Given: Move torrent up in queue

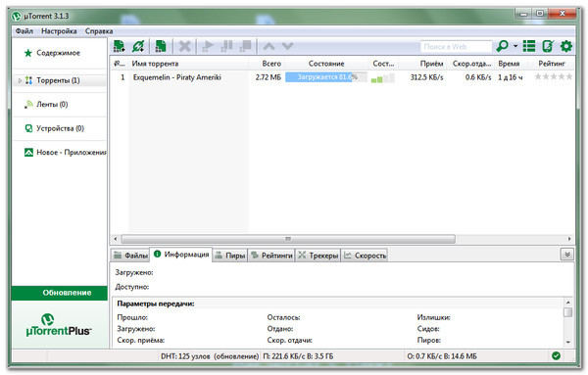Looking at the screenshot, I should click(x=269, y=46).
